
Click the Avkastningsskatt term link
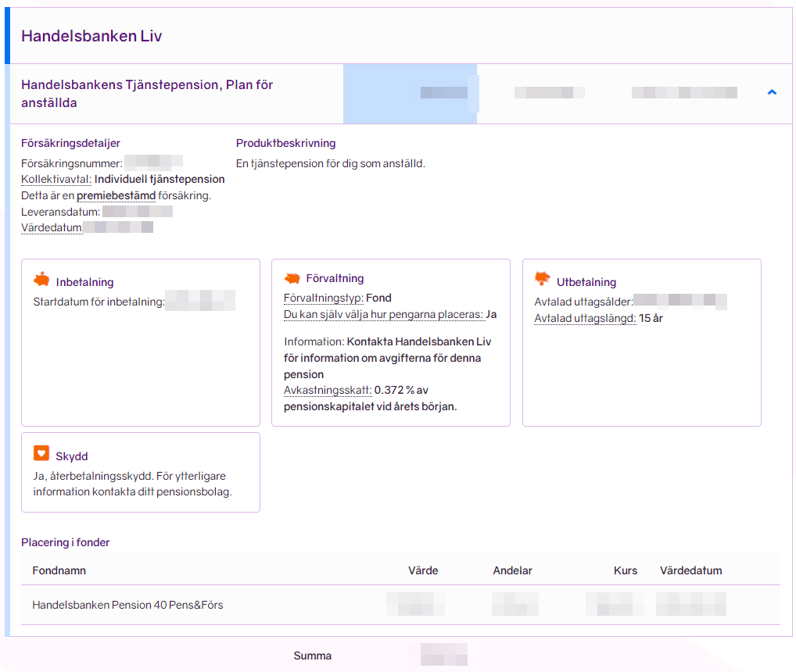coord(326,390)
